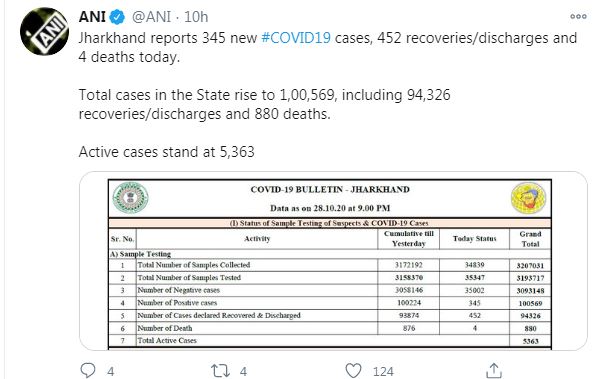Click the share upload icon
The width and height of the screenshot is (600, 379).
coord(494,371)
